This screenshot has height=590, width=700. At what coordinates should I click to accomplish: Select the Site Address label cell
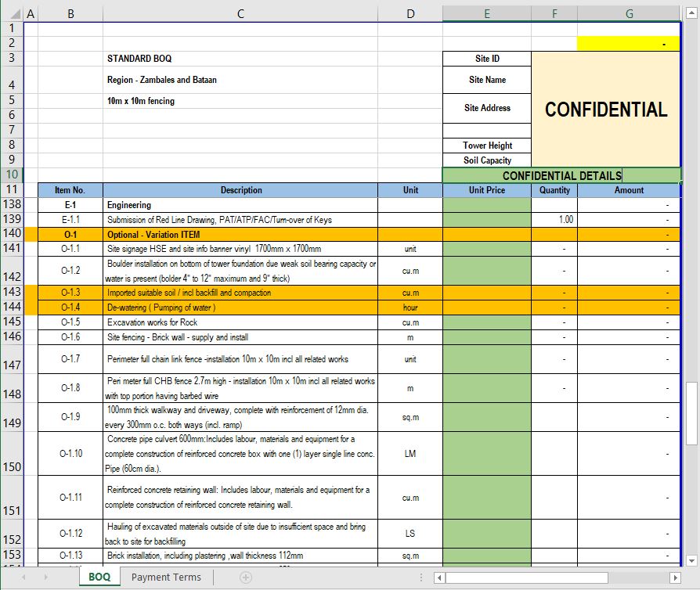pos(487,108)
